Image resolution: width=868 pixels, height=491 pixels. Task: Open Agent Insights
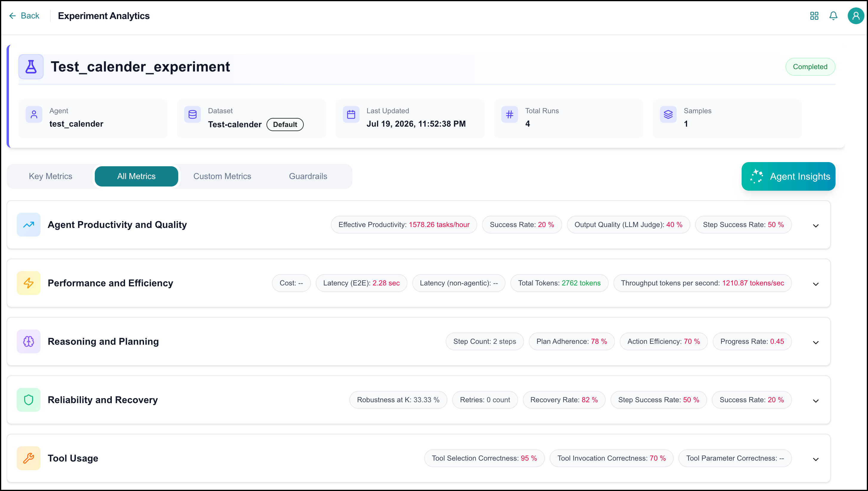click(788, 176)
